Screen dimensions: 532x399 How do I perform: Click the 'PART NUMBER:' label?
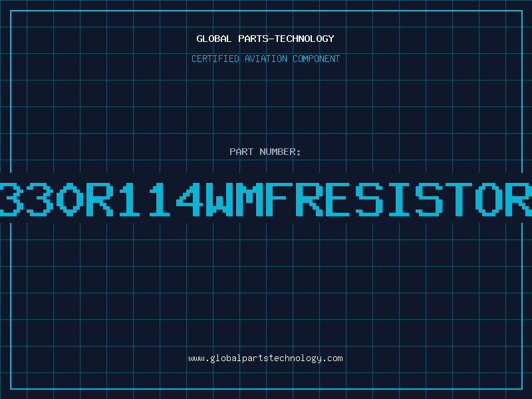[x=265, y=152]
